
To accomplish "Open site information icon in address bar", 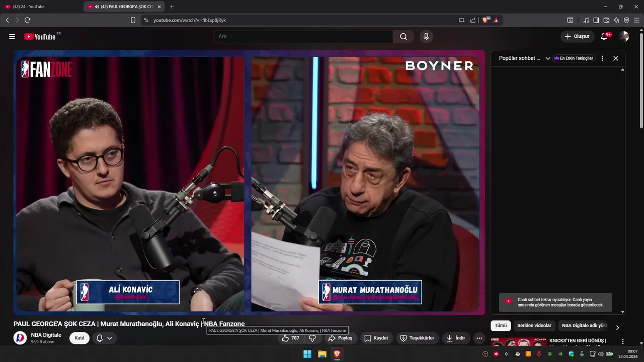I will point(146,20).
